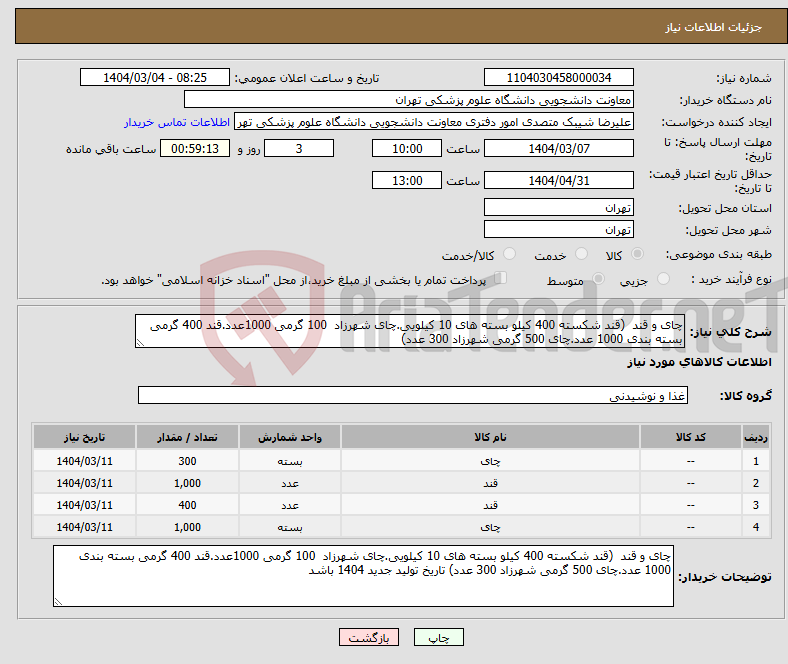
Task: Click چای in table row 4
Action: click(490, 527)
